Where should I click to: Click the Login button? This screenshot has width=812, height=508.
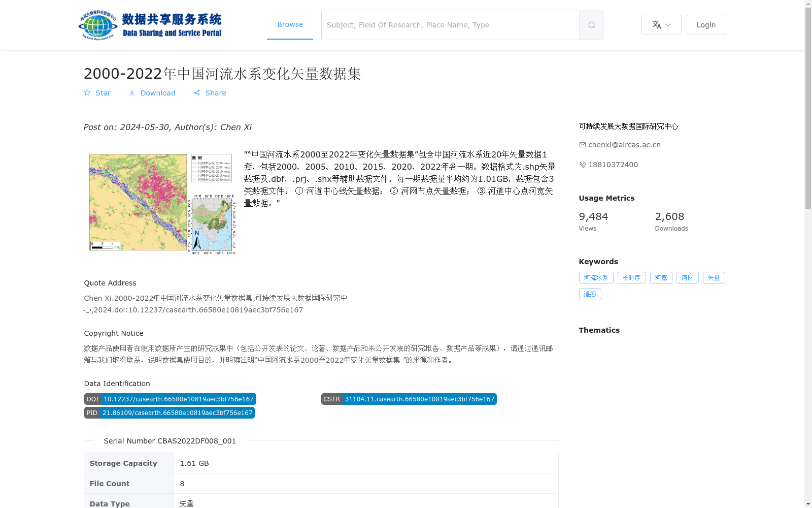point(706,25)
